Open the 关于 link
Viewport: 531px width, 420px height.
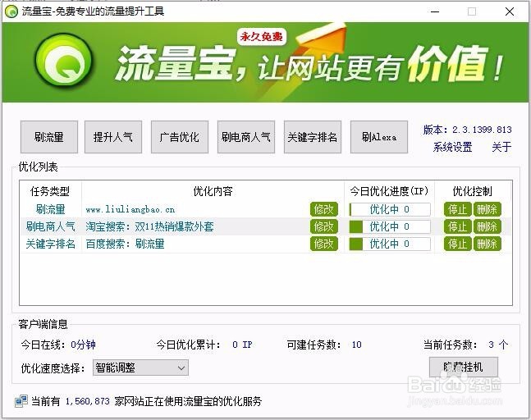pyautogui.click(x=501, y=147)
